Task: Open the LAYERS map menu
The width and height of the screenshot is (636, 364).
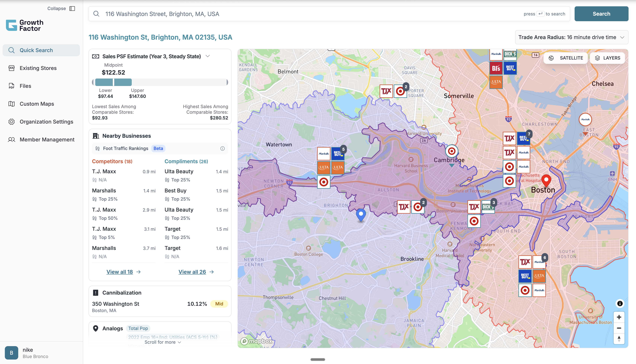Action: 607,58
